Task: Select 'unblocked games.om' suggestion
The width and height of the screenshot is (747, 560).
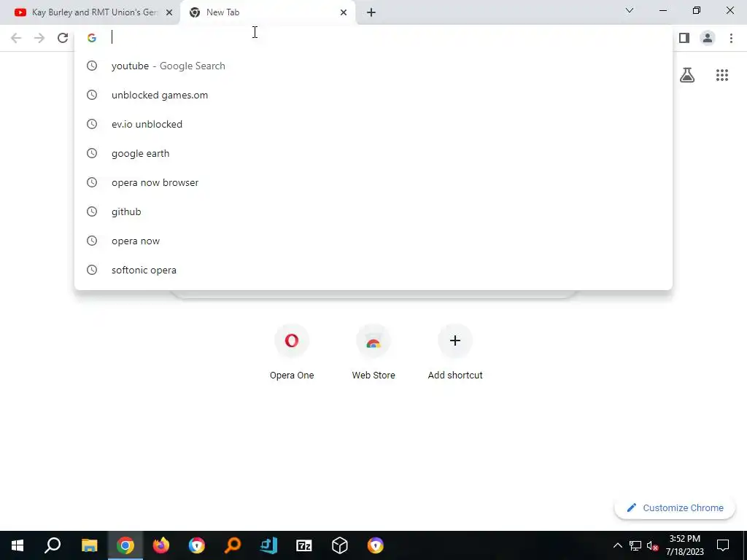Action: coord(373,95)
